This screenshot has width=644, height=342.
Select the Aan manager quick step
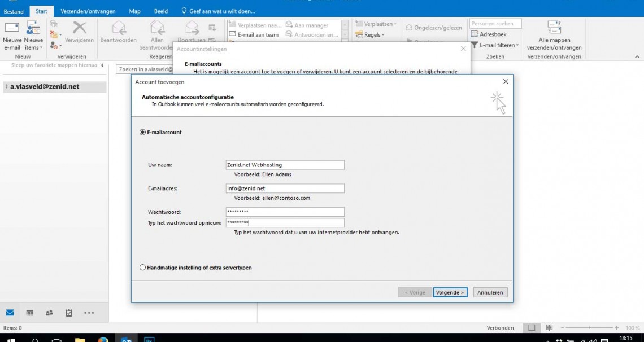(x=307, y=25)
